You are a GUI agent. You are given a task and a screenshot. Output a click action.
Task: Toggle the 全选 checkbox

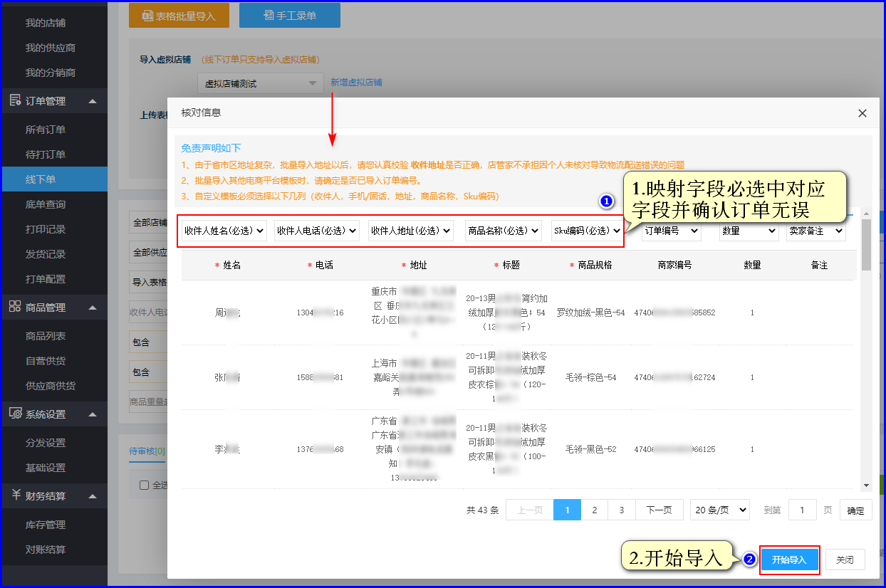[145, 485]
